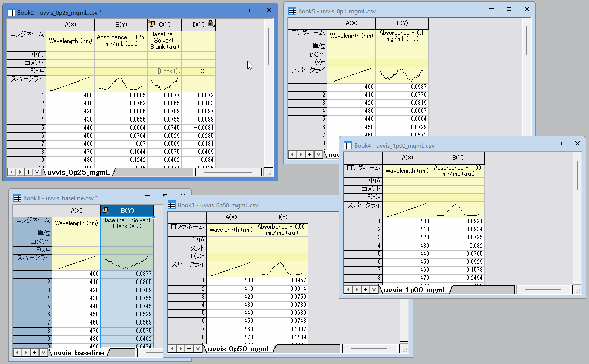
Task: Open sheet list V button in Book1
Action: 43,353
